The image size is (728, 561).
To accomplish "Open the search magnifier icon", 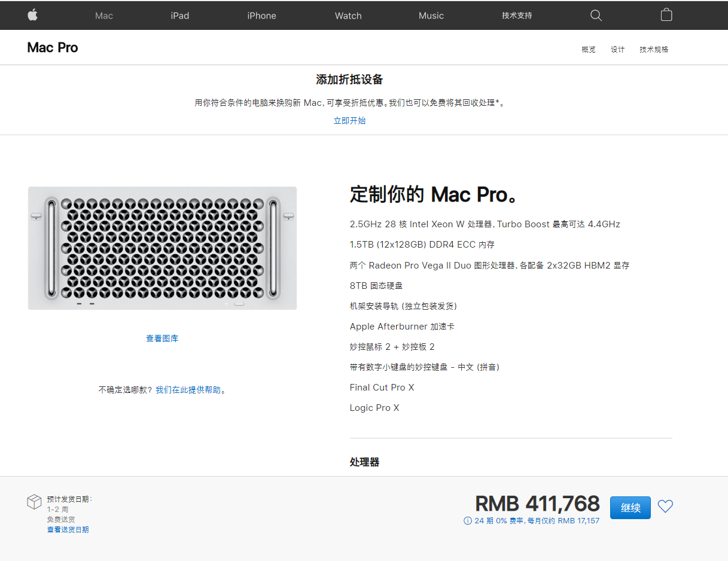I will [596, 16].
